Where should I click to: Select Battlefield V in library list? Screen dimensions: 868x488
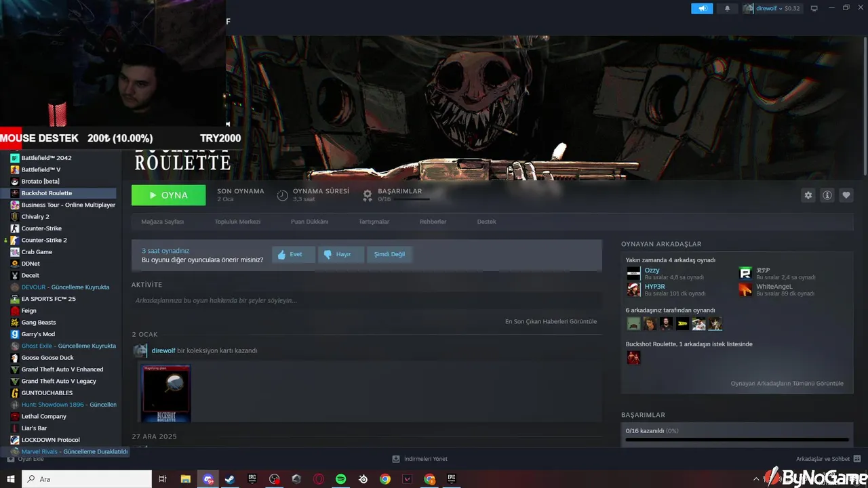click(41, 169)
